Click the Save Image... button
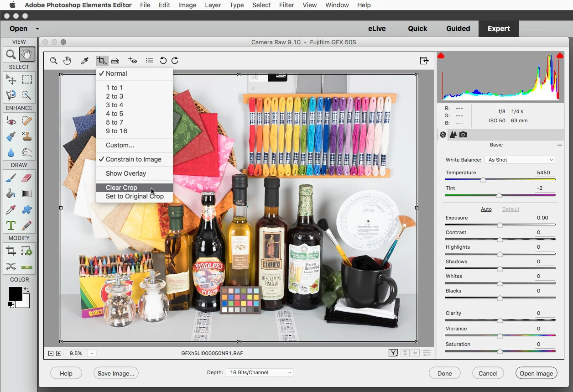This screenshot has height=392, width=573. (x=116, y=373)
